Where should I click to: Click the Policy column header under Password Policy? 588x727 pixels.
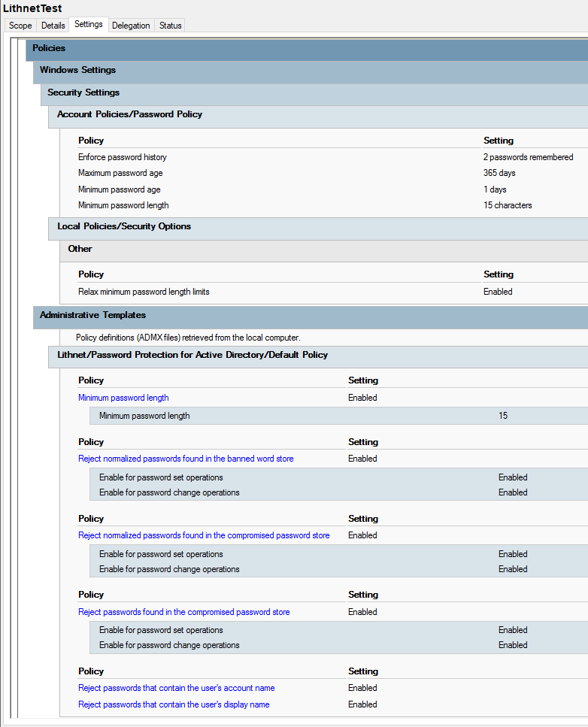tap(91, 141)
